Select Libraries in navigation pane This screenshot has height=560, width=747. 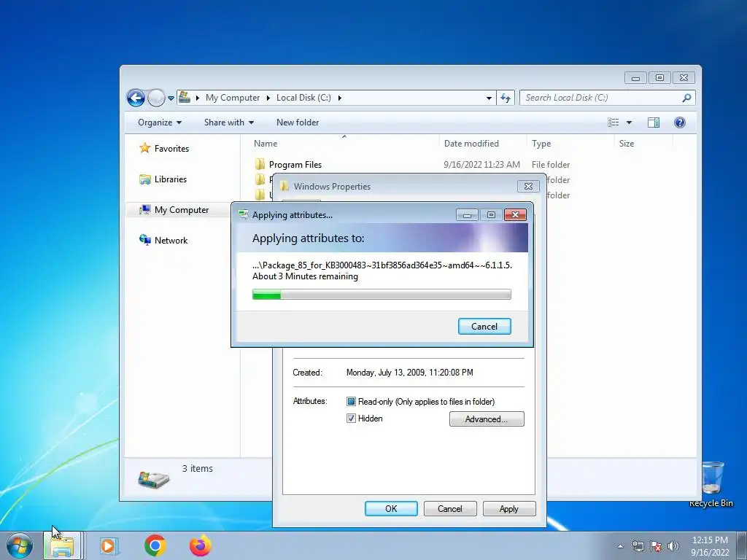(171, 179)
